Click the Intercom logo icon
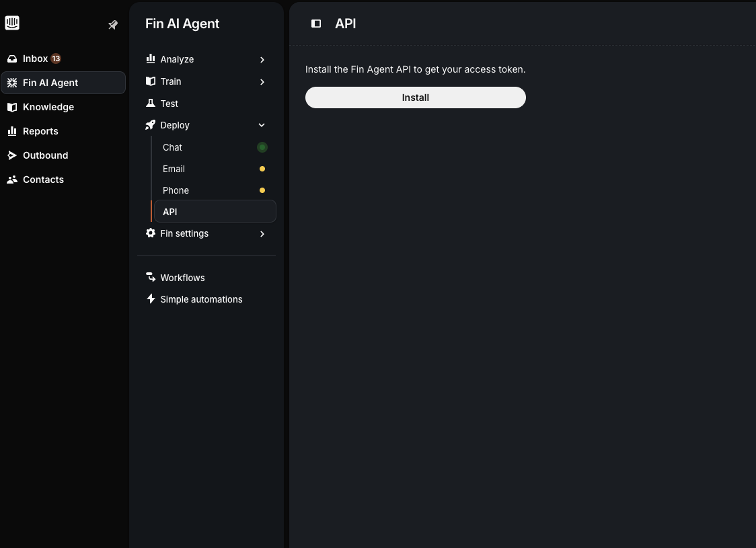 tap(12, 23)
